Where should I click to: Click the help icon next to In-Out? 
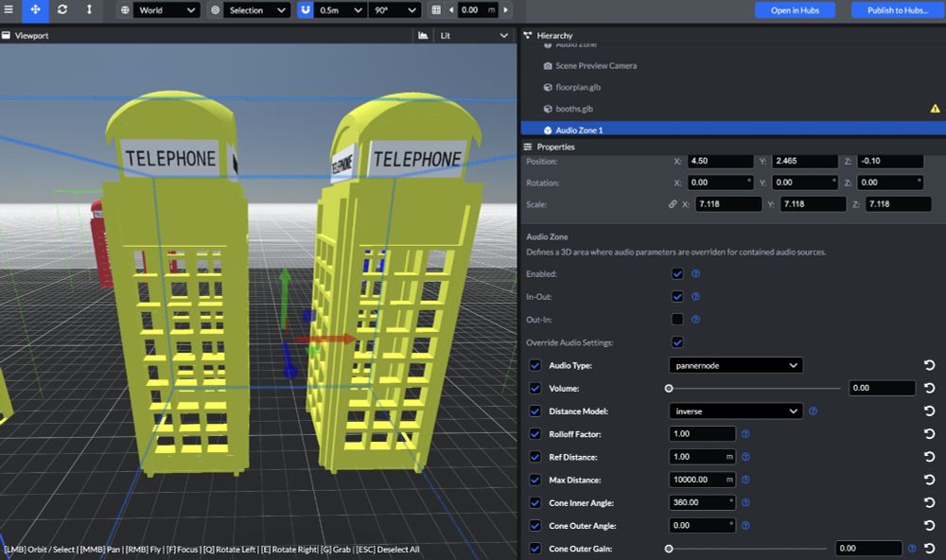click(x=695, y=297)
